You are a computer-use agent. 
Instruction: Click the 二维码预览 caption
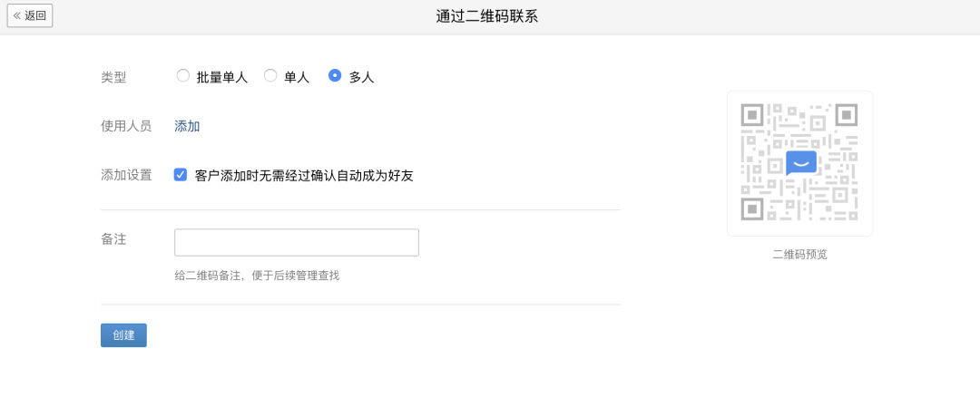click(x=799, y=254)
